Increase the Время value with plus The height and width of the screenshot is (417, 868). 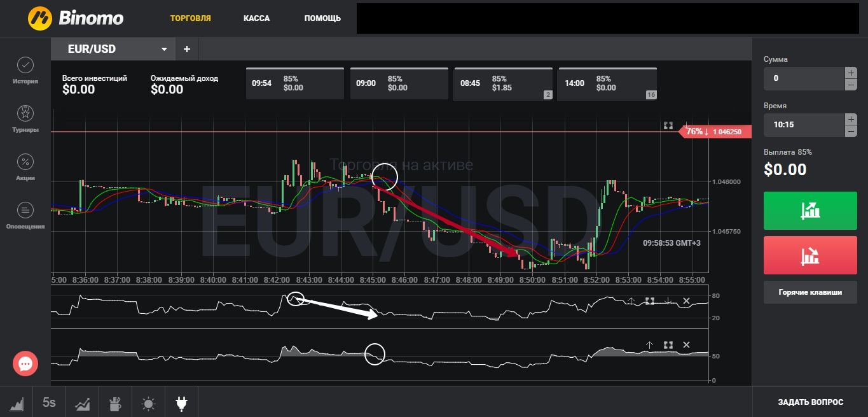click(x=851, y=119)
